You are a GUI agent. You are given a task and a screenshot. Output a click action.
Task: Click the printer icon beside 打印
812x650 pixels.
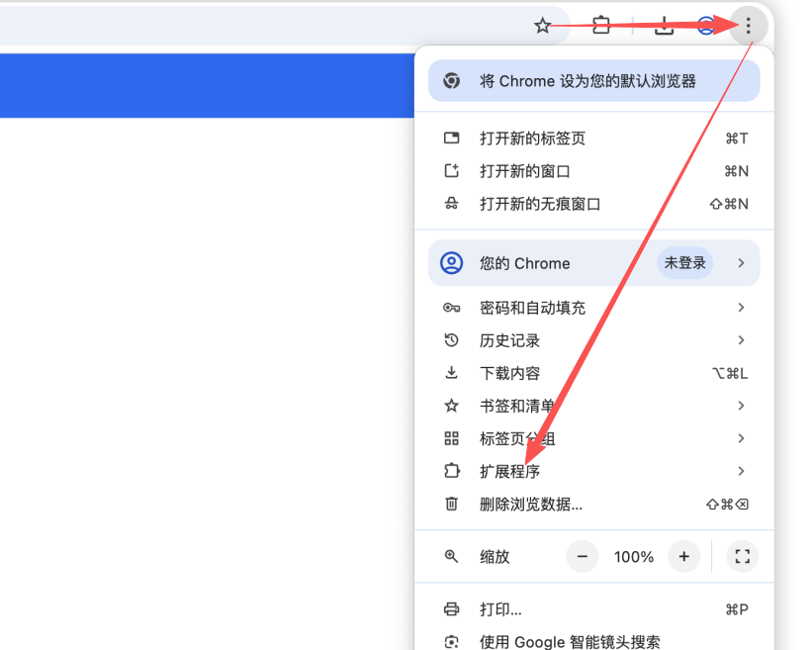tap(452, 609)
